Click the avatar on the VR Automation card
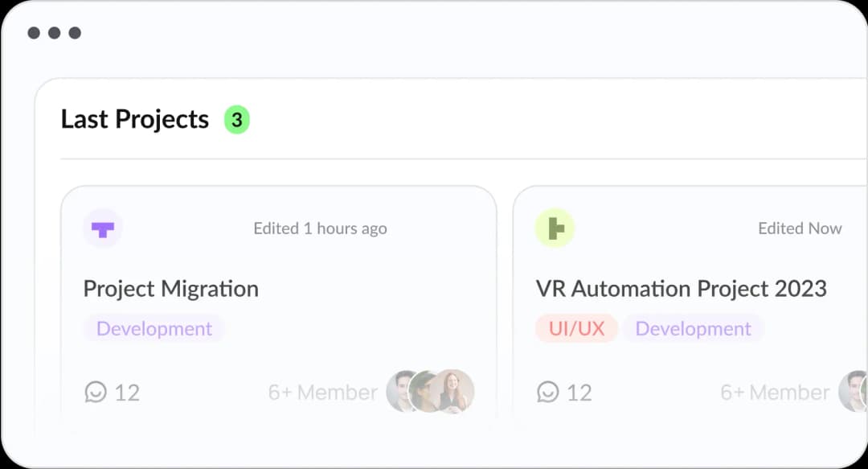 pyautogui.click(x=854, y=393)
